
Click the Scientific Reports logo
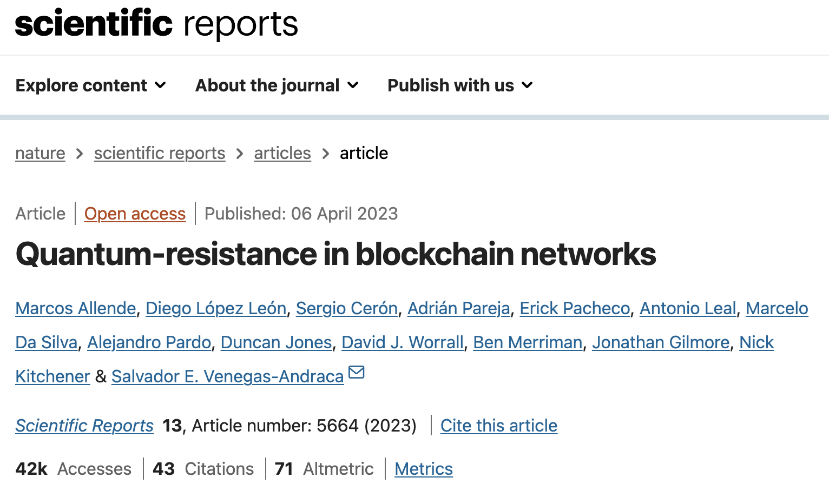pyautogui.click(x=156, y=24)
